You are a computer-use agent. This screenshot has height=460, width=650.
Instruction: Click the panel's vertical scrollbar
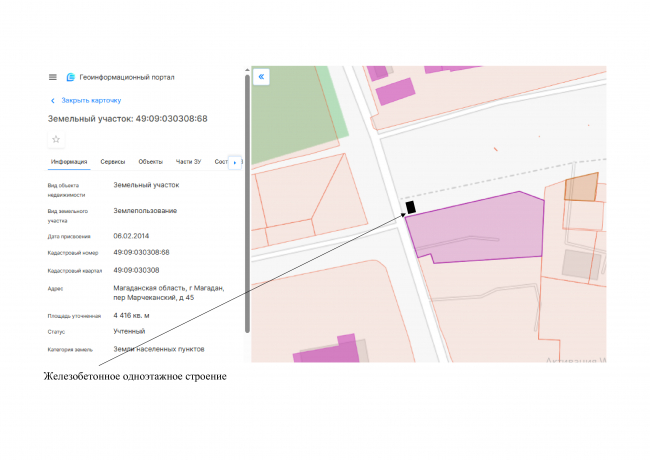pos(246,200)
